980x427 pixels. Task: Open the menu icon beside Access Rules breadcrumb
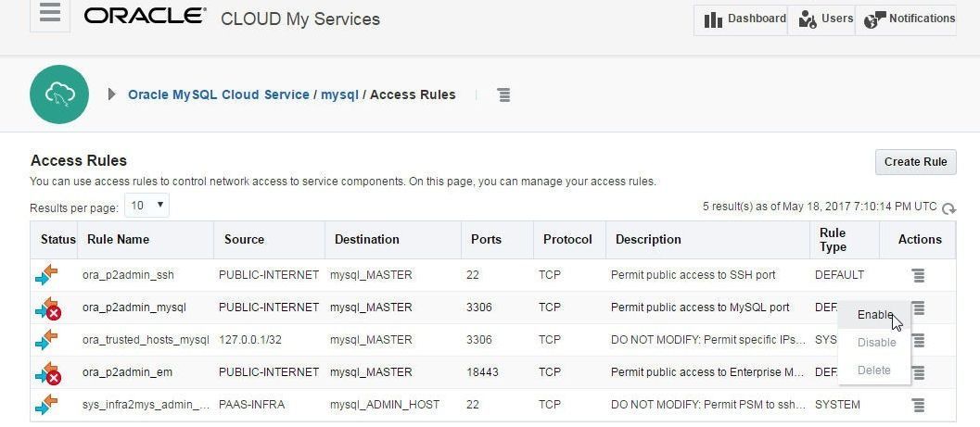click(503, 94)
